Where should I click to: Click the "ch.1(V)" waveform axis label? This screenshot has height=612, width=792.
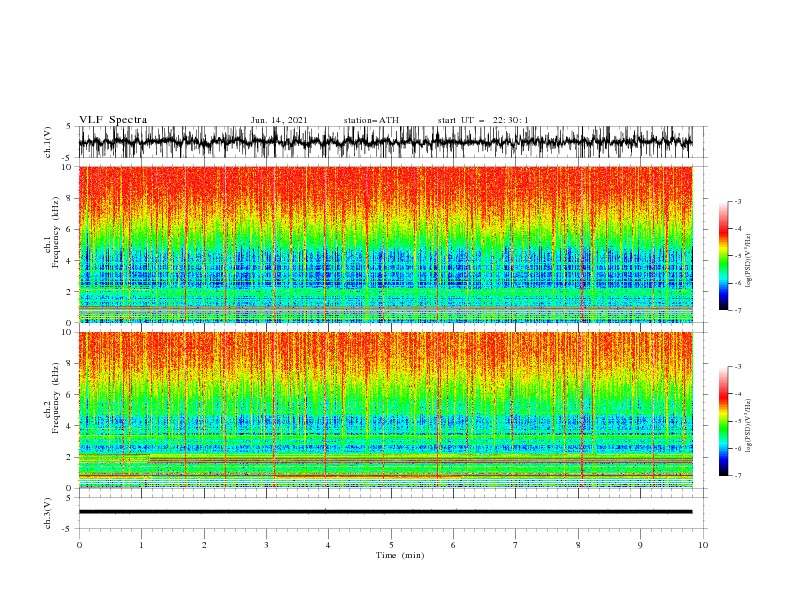[48, 142]
